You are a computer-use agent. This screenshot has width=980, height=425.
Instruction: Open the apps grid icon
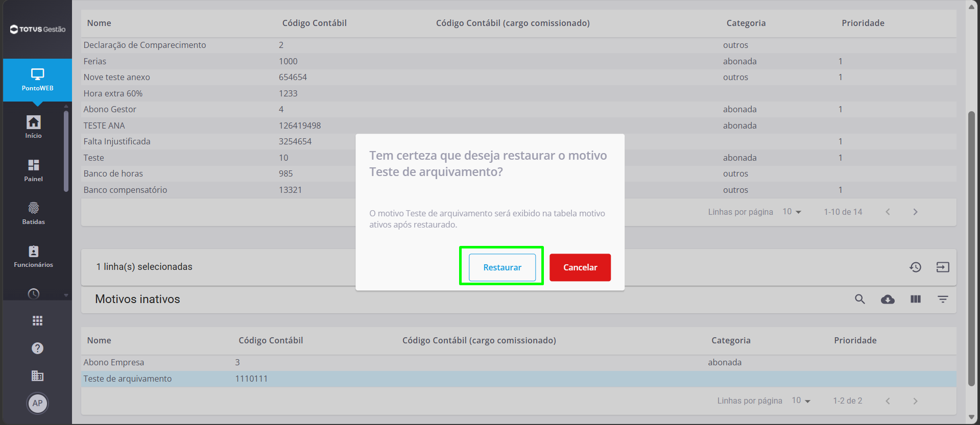coord(37,320)
